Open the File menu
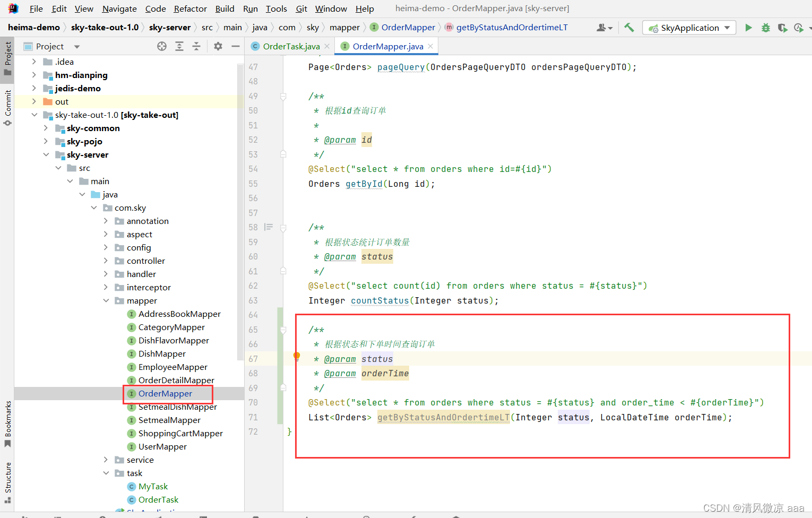 click(36, 8)
